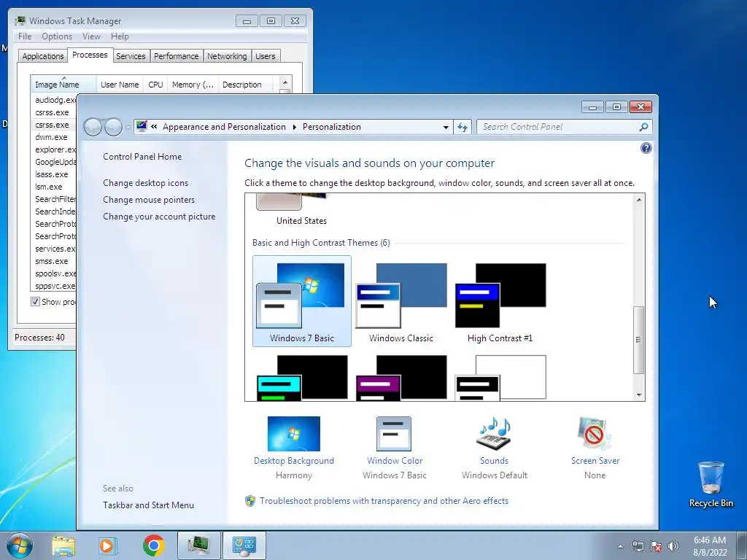Open the File menu in Task Manager
Screen dimensions: 747x560
(x=25, y=36)
